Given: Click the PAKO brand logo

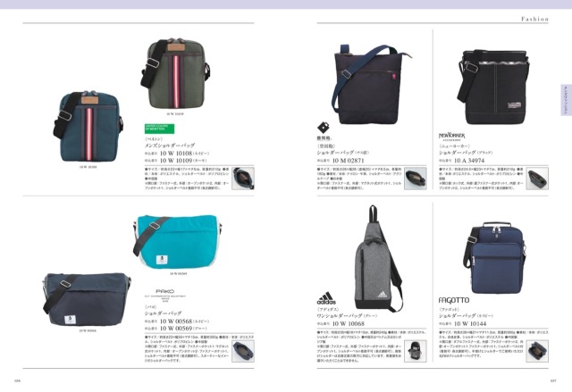Looking at the screenshot, I should (x=165, y=295).
